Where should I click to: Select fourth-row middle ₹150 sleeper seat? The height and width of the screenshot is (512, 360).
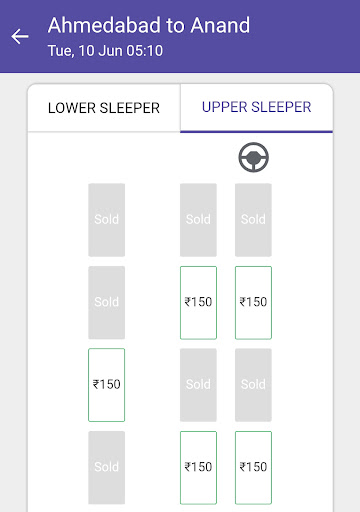(198, 468)
